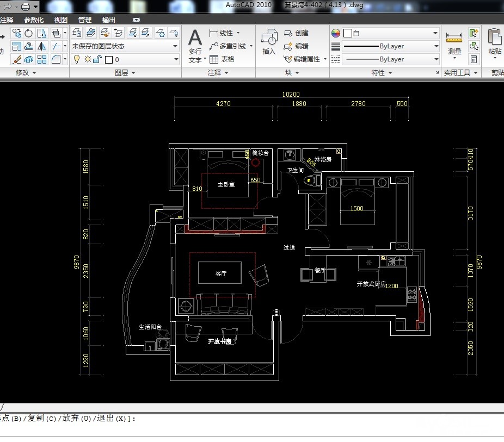Viewport: 504px width, 442px height.
Task: Switch to the View (视图) tab
Action: point(61,20)
